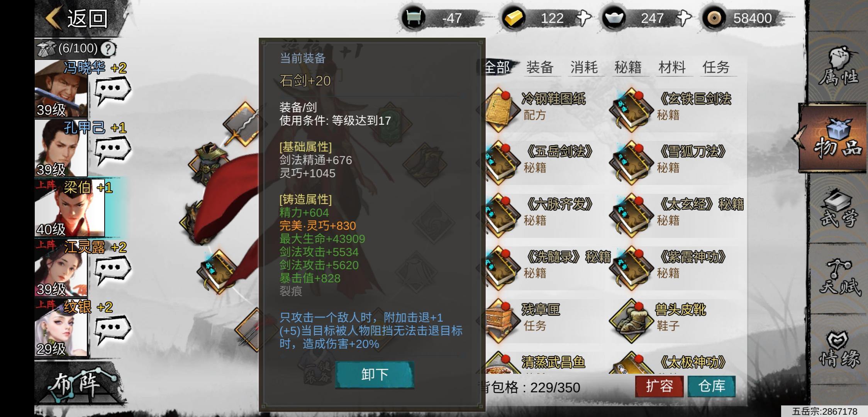Tap the 扩容 expand capacity button
The image size is (868, 417).
[659, 386]
